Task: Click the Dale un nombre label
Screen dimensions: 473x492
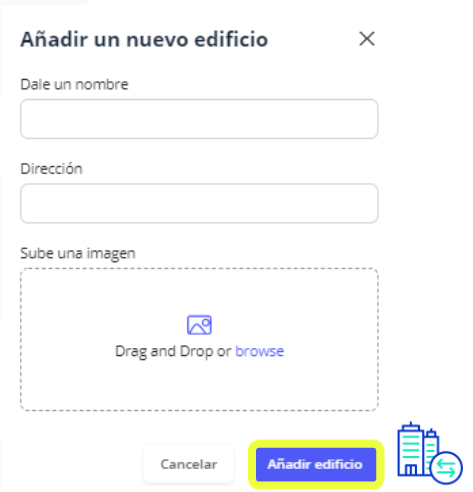Action: tap(74, 84)
